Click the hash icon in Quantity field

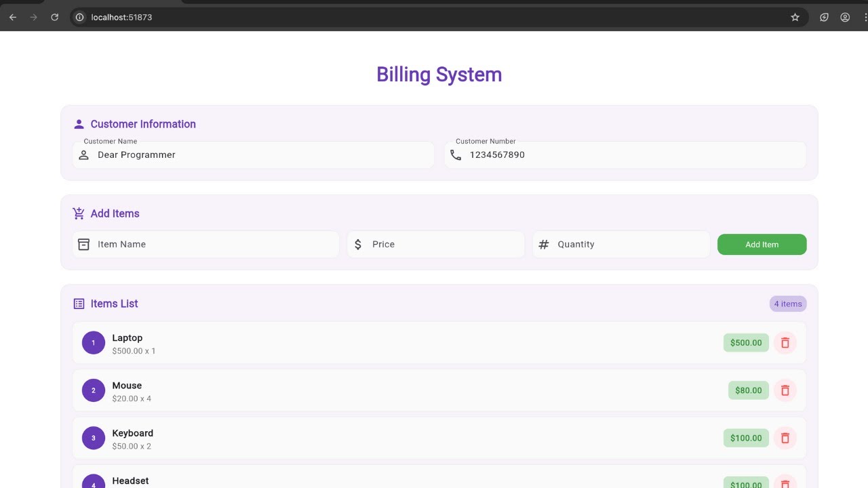543,245
